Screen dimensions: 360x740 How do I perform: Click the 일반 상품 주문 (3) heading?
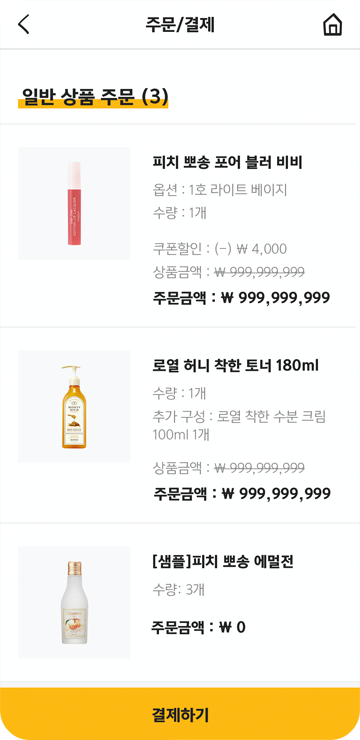[x=94, y=96]
